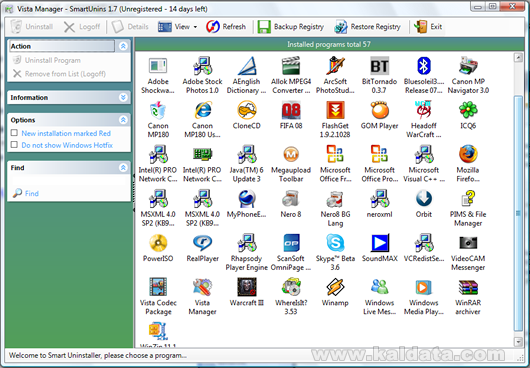Collapse the Action panel
The height and width of the screenshot is (368, 530).
(x=123, y=46)
